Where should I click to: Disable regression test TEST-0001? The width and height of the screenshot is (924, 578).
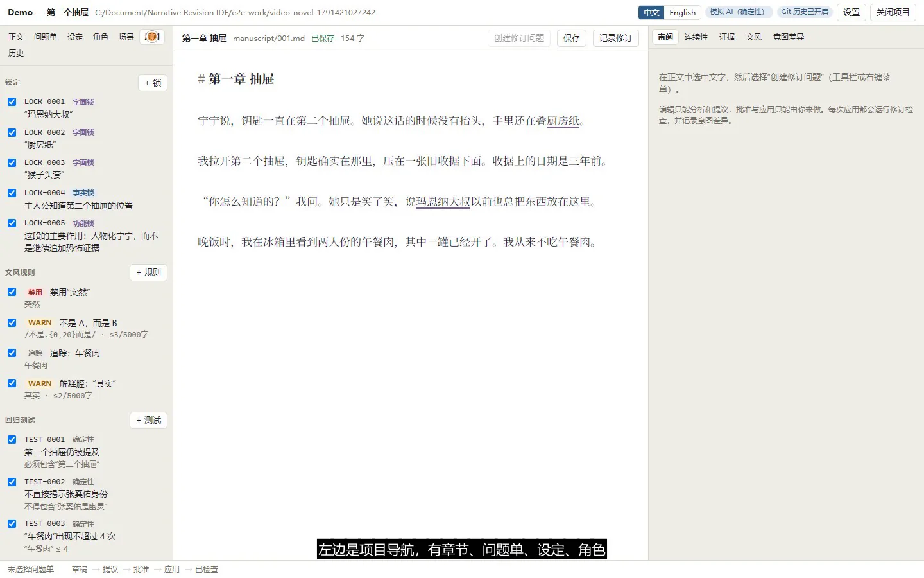coord(12,439)
